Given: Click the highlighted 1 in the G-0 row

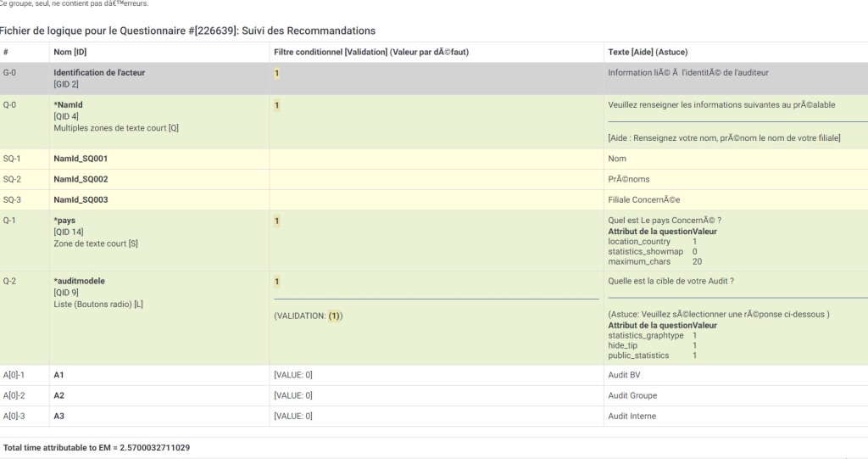Looking at the screenshot, I should [x=276, y=73].
